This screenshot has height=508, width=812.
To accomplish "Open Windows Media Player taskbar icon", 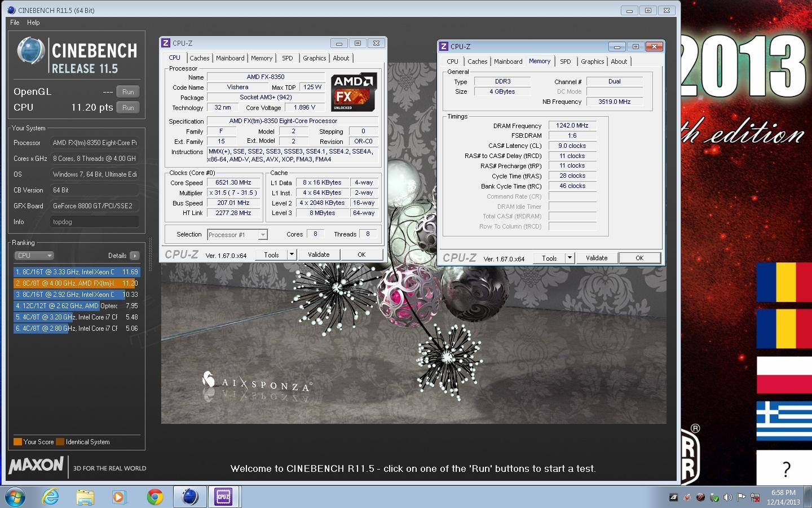I will click(119, 497).
